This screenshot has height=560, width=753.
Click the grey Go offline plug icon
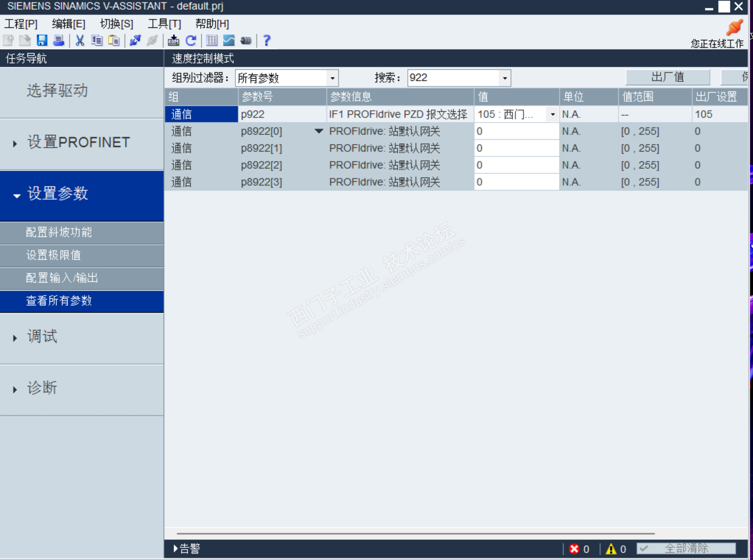(x=152, y=40)
